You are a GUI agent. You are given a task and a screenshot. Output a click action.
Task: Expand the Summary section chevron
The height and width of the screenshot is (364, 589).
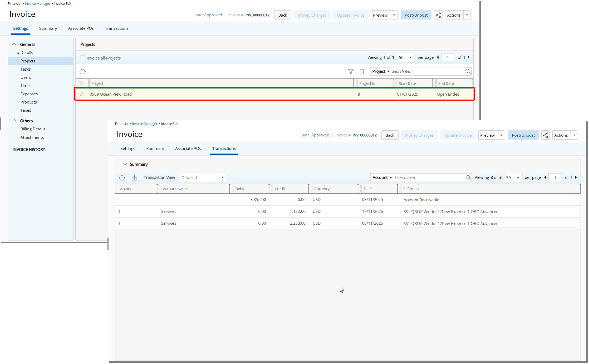tap(125, 164)
